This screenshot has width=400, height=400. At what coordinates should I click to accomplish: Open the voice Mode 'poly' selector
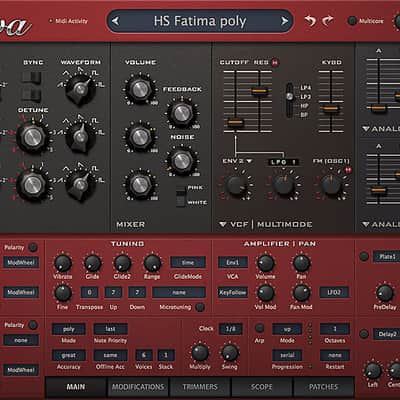point(69,329)
